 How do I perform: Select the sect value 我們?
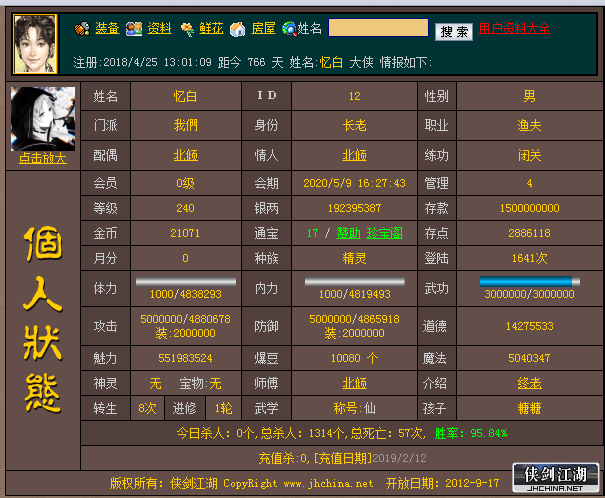[x=186, y=125]
